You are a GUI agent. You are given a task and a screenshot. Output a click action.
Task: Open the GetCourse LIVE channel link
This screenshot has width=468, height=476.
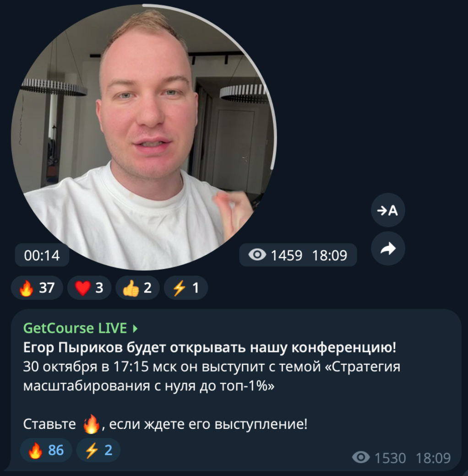click(x=75, y=328)
